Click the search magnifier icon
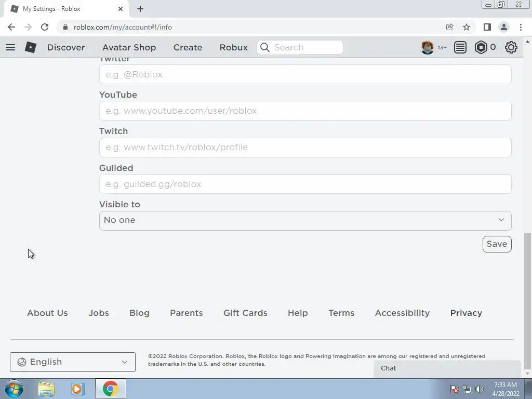The width and height of the screenshot is (532, 399). click(x=265, y=47)
